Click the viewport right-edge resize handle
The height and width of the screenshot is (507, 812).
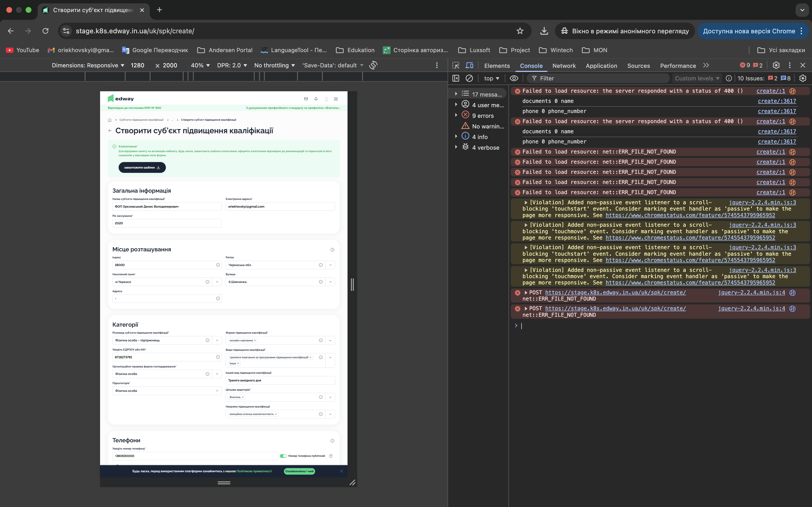tap(352, 284)
